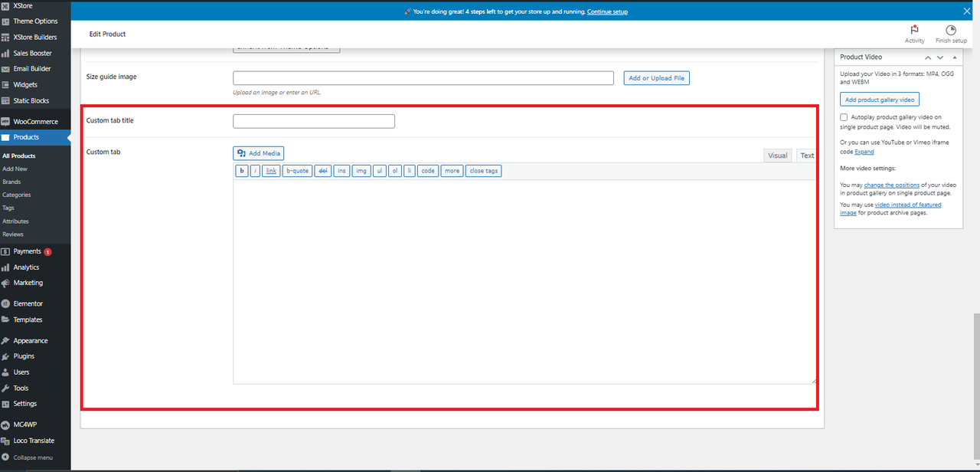
Task: Open video instead of featured image link
Action: pos(890,208)
